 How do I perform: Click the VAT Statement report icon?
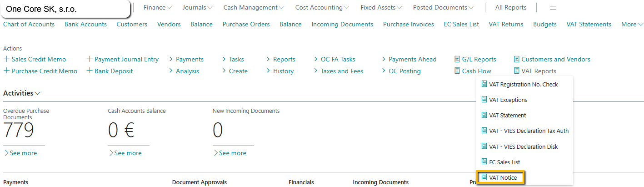pyautogui.click(x=484, y=115)
